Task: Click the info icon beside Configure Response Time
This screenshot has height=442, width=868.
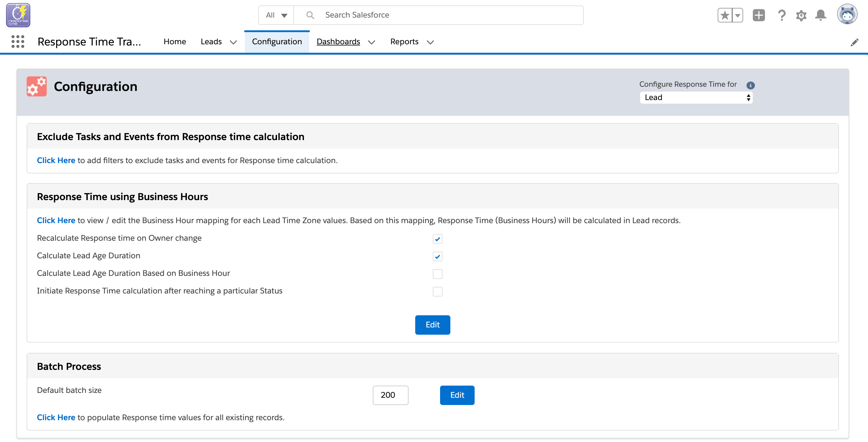Action: click(750, 85)
